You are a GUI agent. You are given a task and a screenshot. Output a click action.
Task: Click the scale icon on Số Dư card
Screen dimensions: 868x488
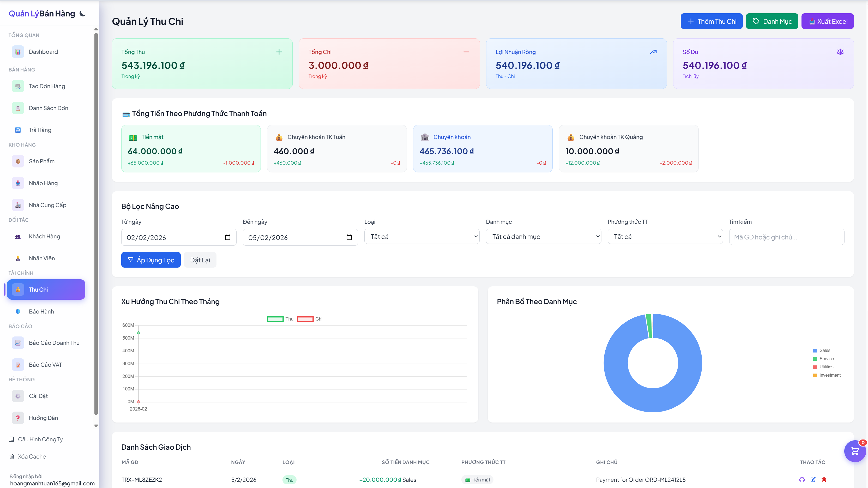click(x=840, y=52)
